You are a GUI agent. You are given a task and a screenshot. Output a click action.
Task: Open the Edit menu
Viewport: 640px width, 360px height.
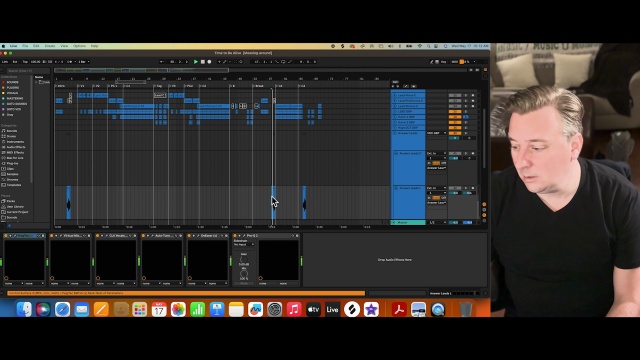point(36,46)
